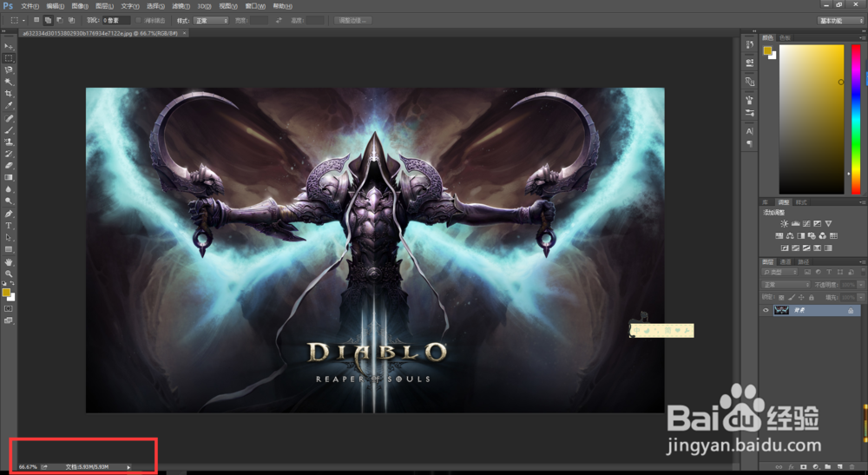Select the Healing Brush tool
This screenshot has height=475, width=868.
9,118
